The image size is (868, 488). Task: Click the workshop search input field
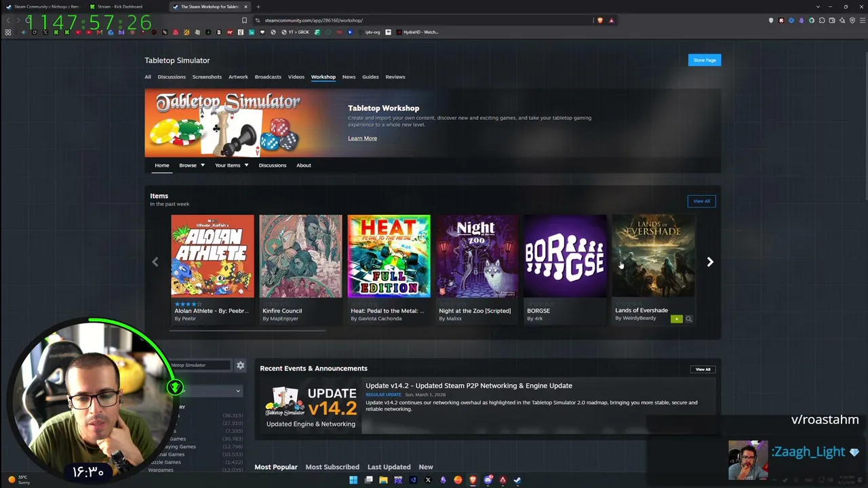click(199, 365)
